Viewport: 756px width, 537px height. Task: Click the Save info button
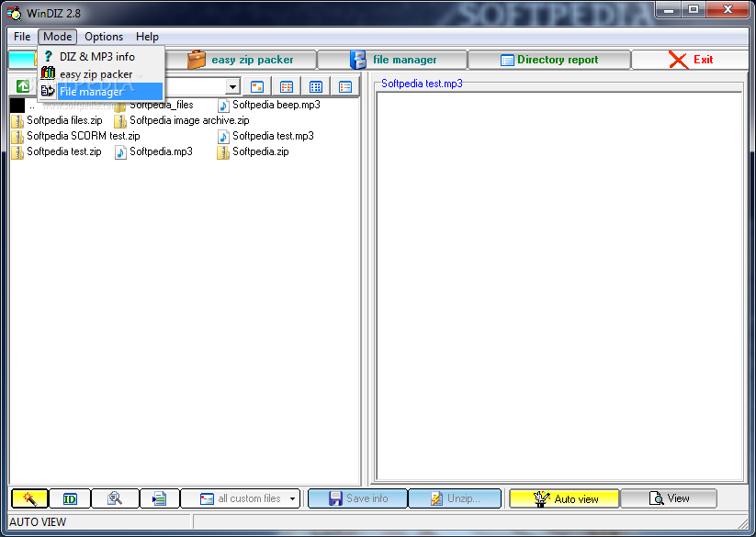click(357, 498)
